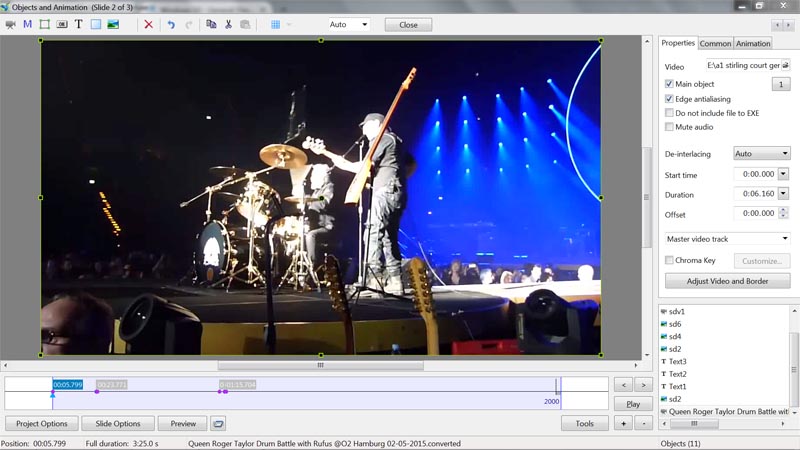
Task: Add a text object with T icon
Action: (x=79, y=24)
